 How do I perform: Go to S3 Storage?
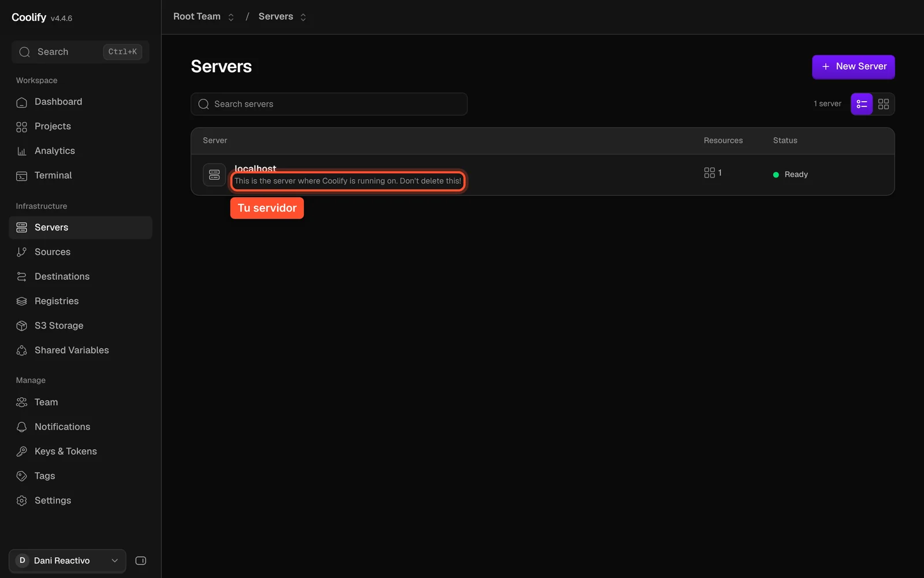80,326
